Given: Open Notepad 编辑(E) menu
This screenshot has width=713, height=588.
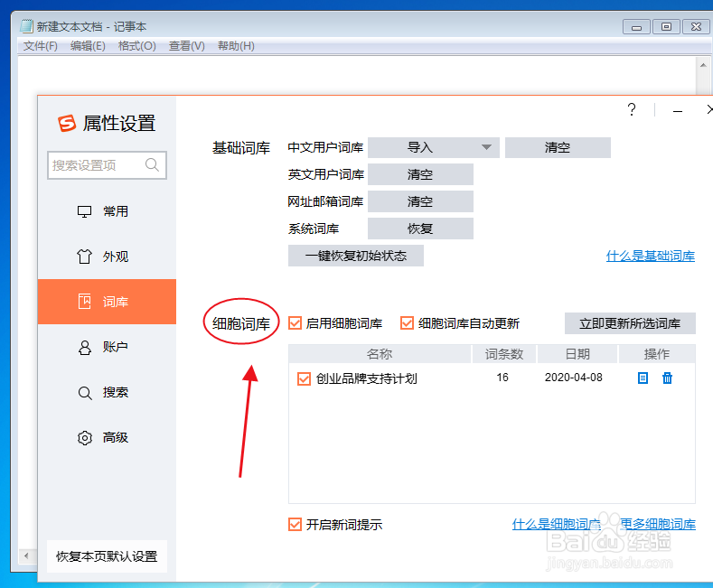Looking at the screenshot, I should point(88,46).
